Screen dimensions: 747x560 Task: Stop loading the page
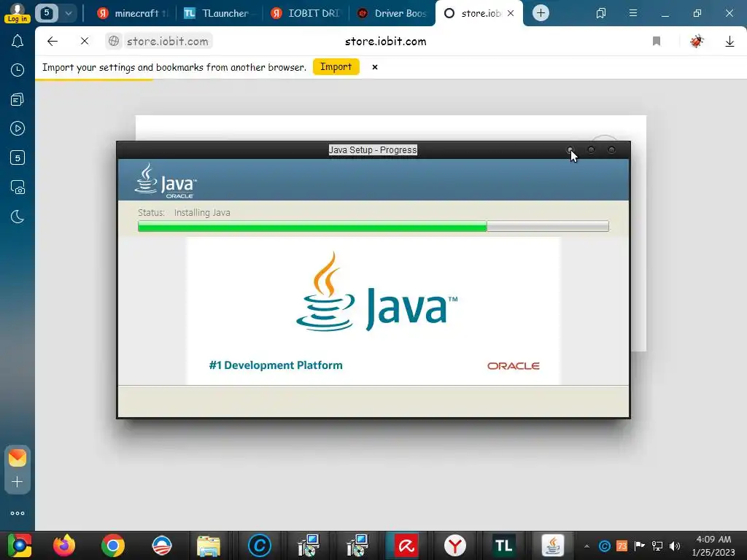point(85,42)
